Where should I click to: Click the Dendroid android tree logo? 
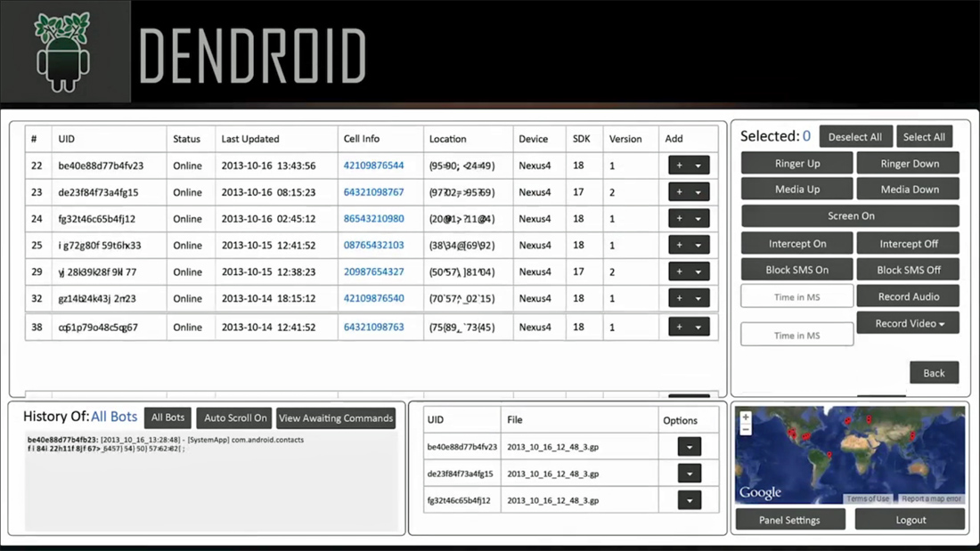(x=62, y=53)
